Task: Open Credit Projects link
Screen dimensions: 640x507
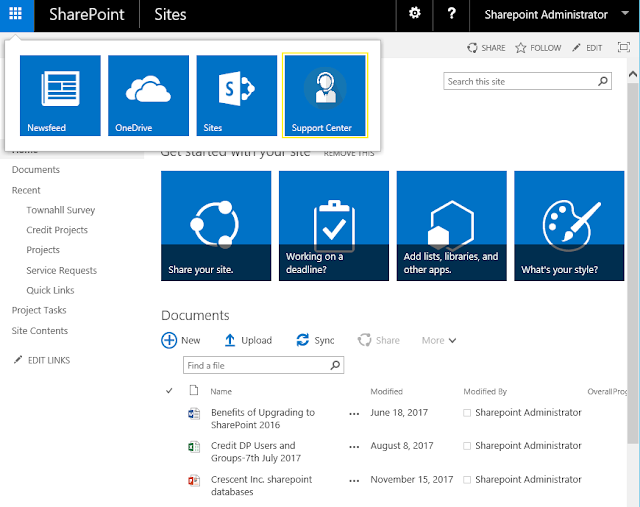Action: click(57, 230)
